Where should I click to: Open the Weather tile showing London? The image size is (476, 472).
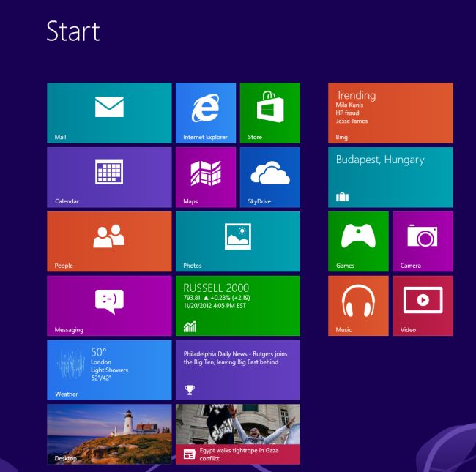click(x=109, y=370)
